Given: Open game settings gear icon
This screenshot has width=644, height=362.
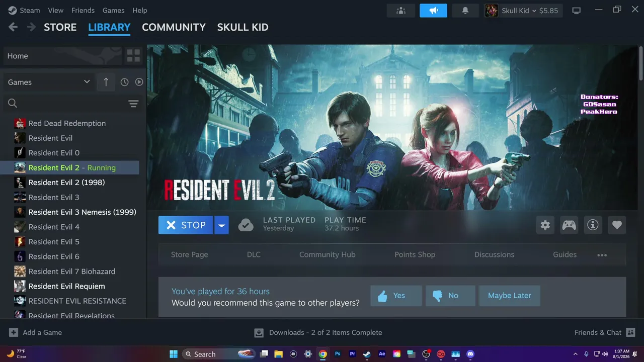Looking at the screenshot, I should point(545,225).
